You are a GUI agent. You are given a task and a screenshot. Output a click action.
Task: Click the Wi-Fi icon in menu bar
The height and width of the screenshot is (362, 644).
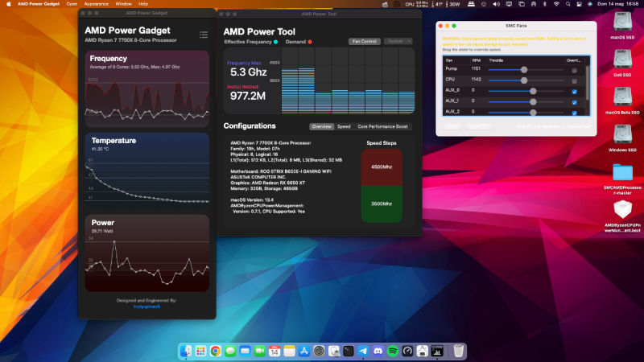point(556,4)
